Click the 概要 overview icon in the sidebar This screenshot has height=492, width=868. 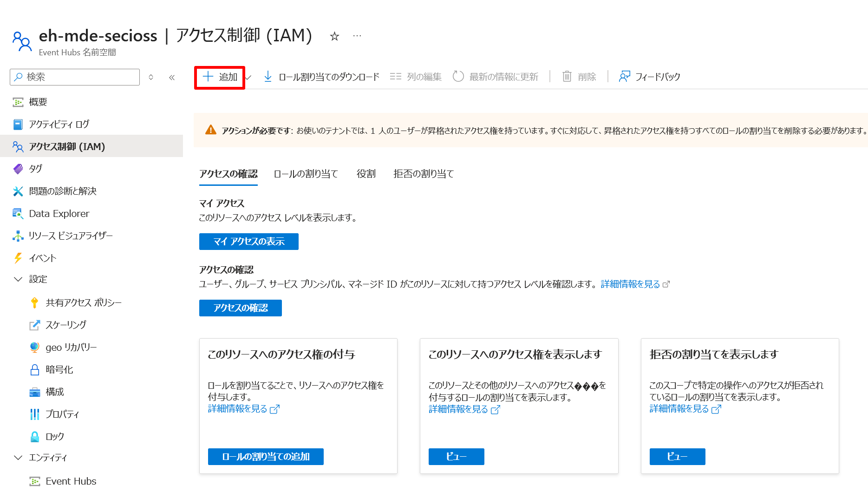pos(18,102)
